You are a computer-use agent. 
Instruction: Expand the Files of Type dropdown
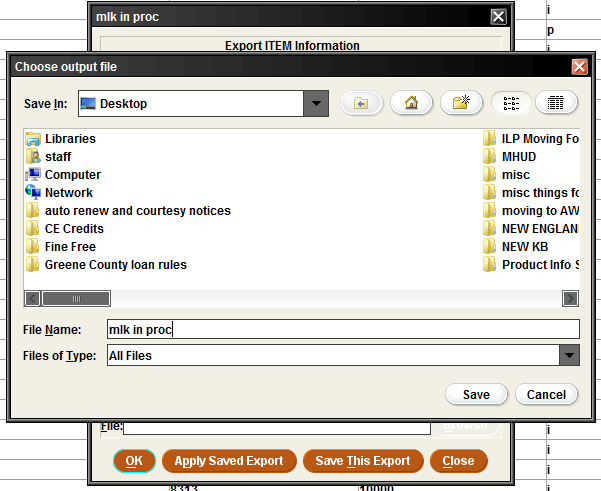pyautogui.click(x=569, y=355)
